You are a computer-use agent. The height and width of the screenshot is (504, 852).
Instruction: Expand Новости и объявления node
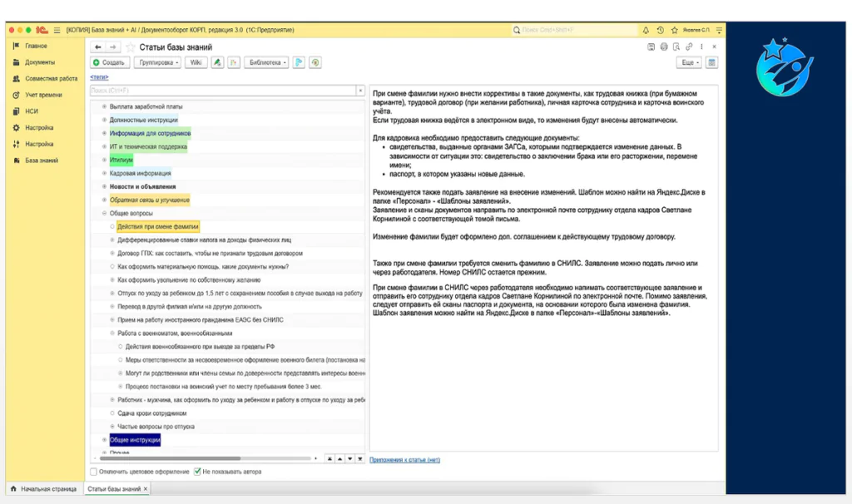click(104, 186)
